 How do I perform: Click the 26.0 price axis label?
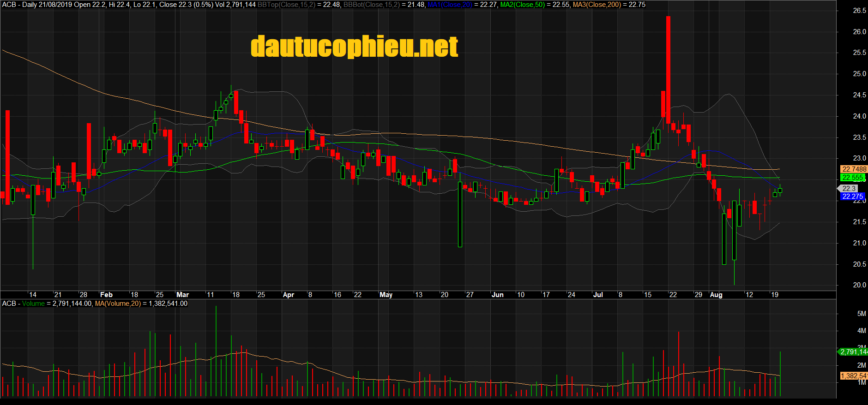859,32
